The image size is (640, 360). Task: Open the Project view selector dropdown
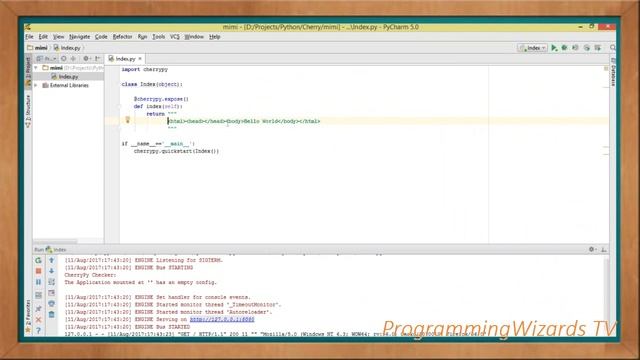(x=47, y=59)
